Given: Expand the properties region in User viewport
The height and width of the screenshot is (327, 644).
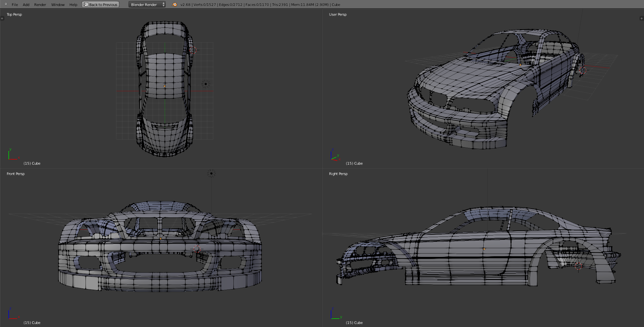Looking at the screenshot, I should coord(641,18).
